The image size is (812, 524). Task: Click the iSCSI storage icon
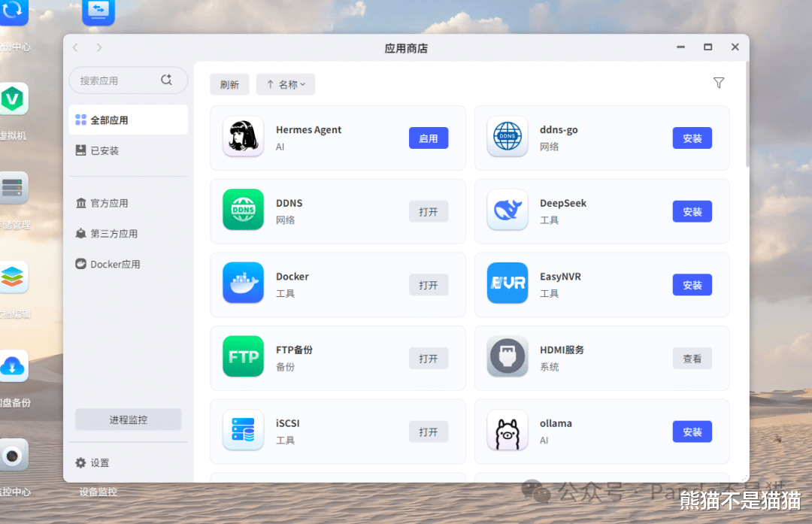pos(243,430)
